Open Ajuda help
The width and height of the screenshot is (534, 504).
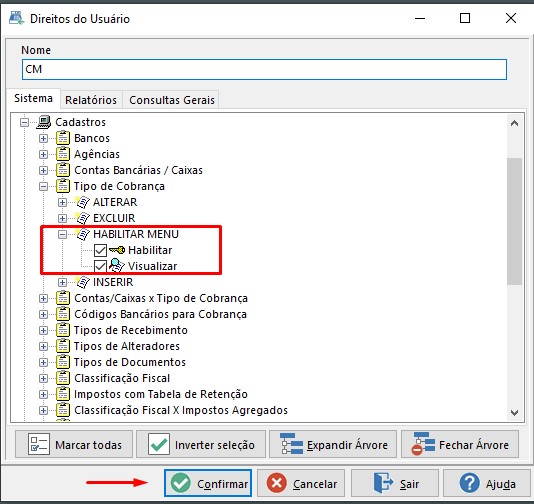487,483
